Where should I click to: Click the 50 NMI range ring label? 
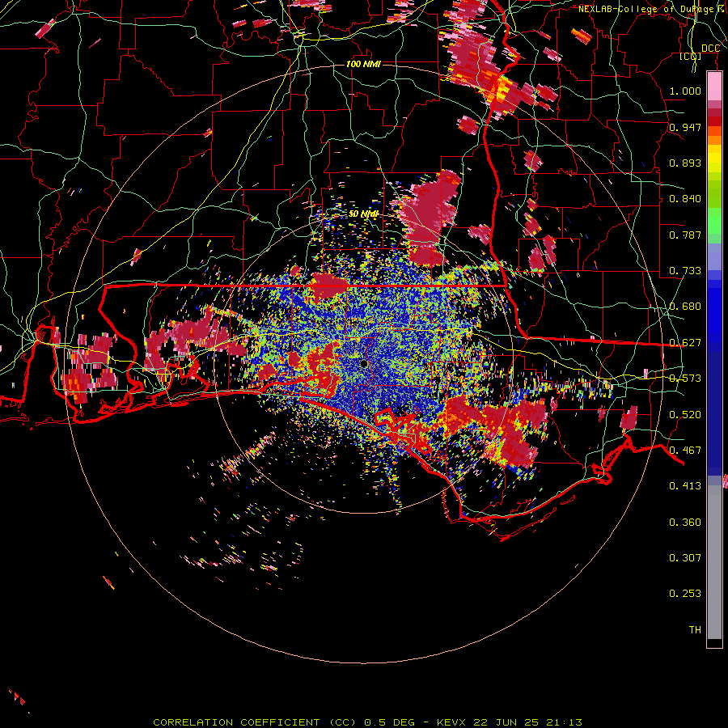click(x=363, y=214)
